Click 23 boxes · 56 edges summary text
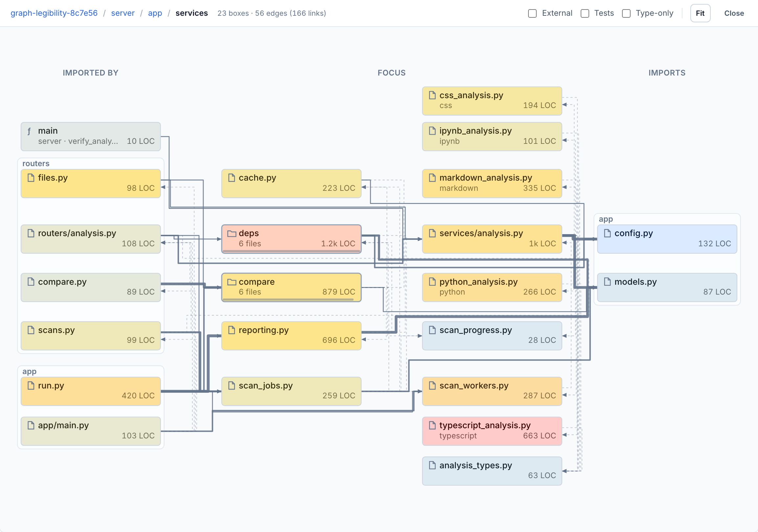The image size is (758, 532). pos(271,13)
